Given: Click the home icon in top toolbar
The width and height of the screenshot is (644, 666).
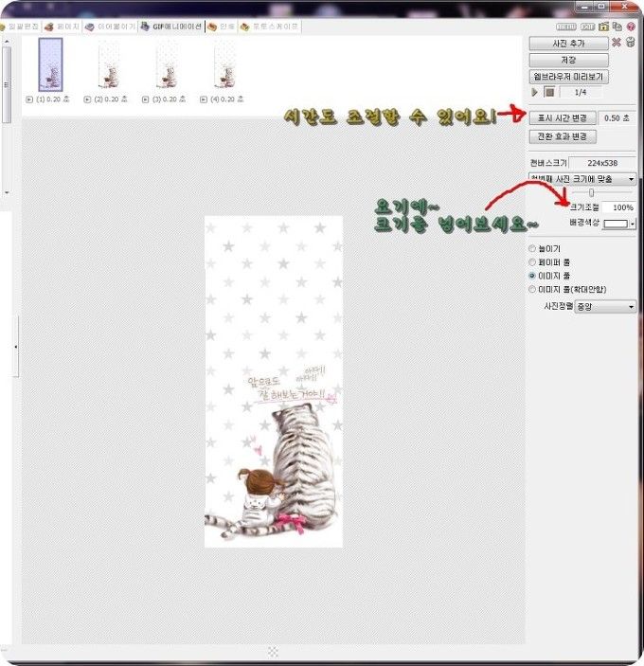Looking at the screenshot, I should 603,27.
